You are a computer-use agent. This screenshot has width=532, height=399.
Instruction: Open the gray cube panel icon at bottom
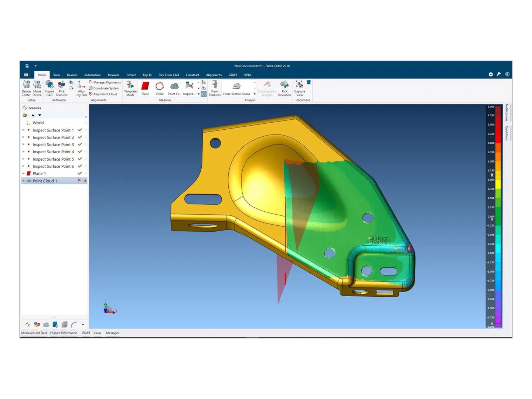point(64,324)
